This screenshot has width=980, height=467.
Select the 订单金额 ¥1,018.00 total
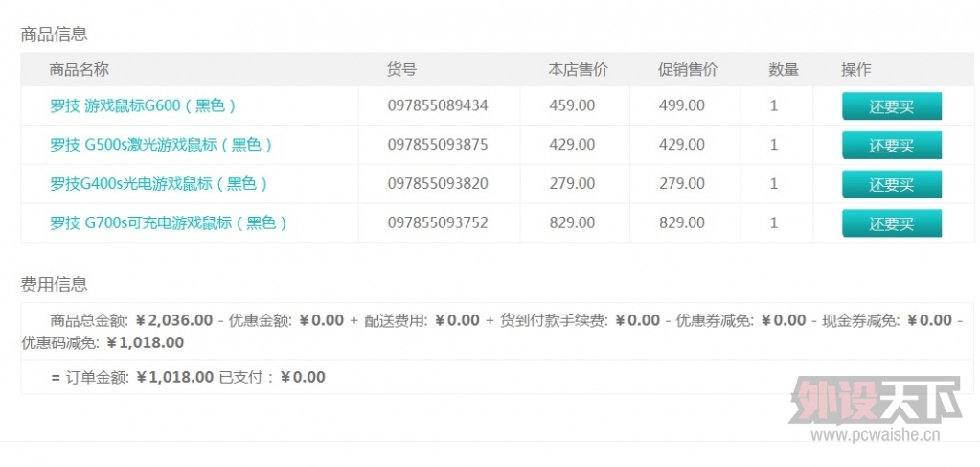pos(174,377)
